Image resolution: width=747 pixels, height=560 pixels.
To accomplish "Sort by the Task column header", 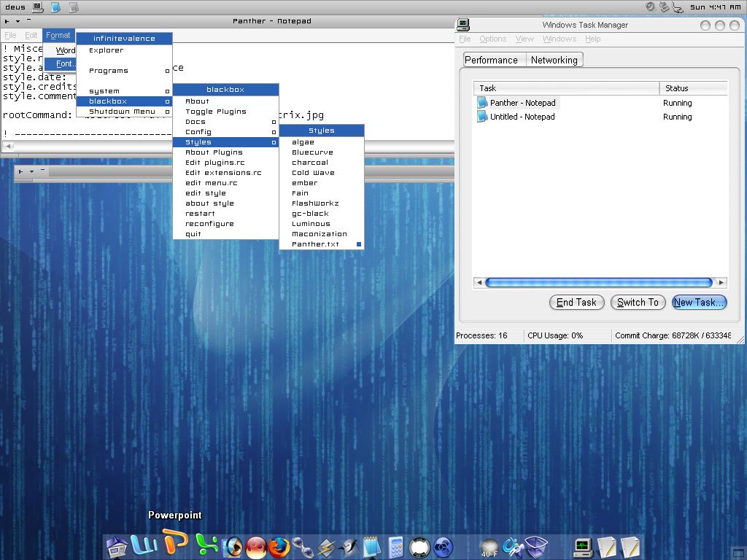I will point(566,88).
